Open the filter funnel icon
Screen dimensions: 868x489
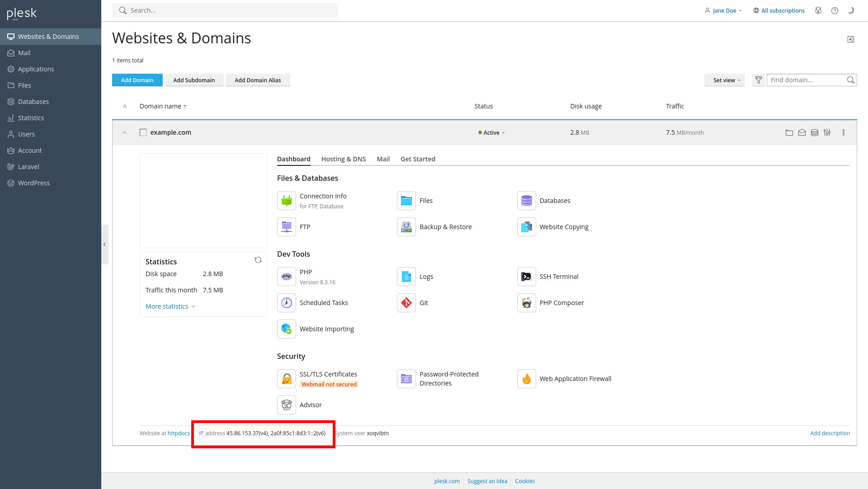[759, 80]
